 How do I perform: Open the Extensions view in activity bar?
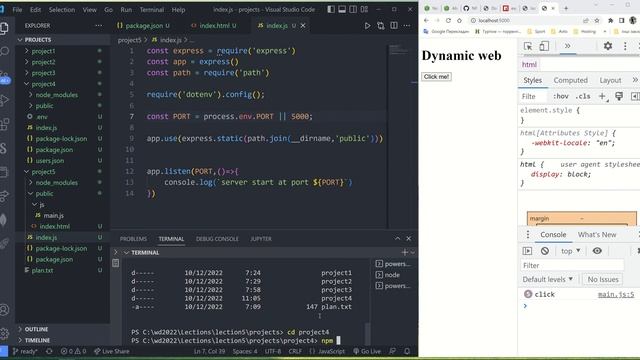tap(5, 124)
